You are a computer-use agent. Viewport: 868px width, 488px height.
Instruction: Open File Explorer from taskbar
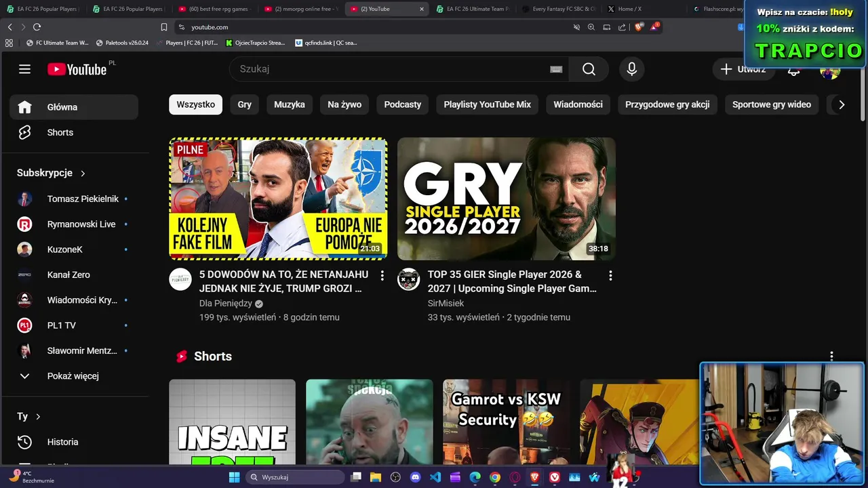tap(376, 477)
